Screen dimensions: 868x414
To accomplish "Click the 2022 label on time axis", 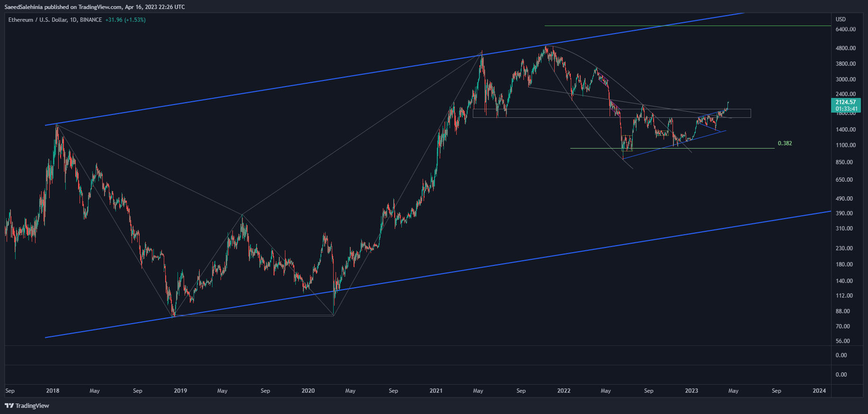I will (x=564, y=391).
